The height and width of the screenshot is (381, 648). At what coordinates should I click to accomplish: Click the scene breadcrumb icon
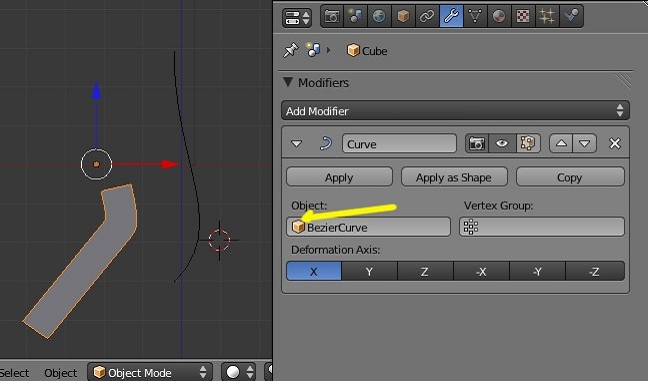313,50
